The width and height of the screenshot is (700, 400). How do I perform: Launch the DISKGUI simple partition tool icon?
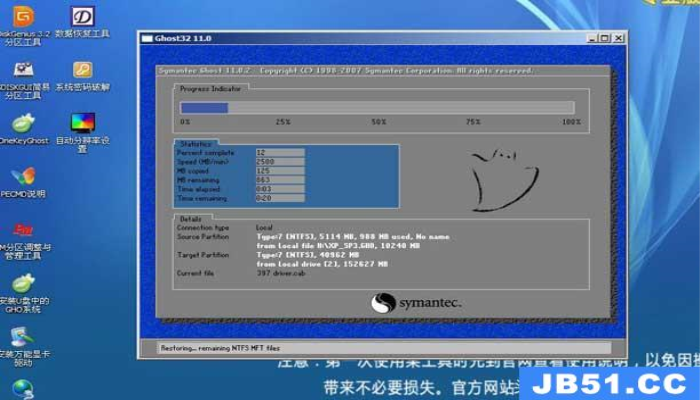point(23,70)
